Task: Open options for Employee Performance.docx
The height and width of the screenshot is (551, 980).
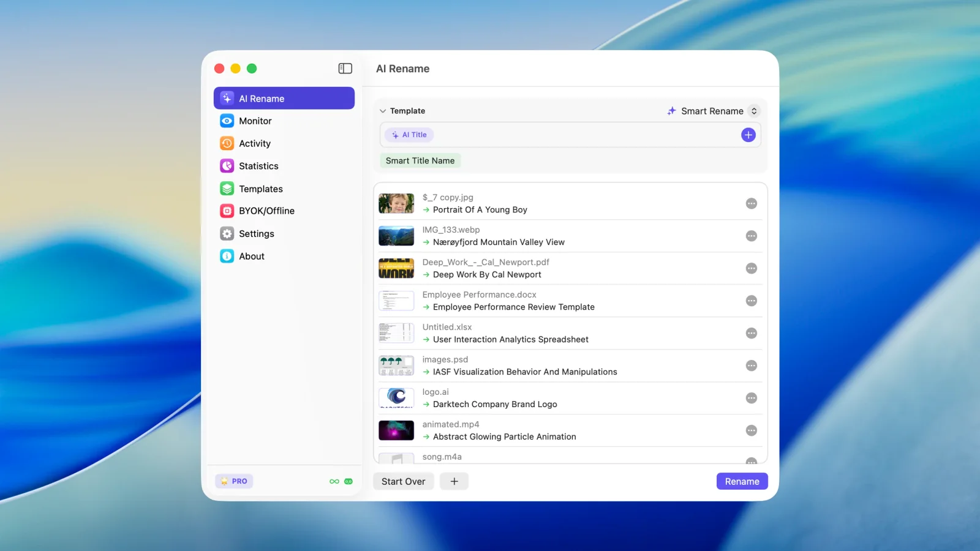Action: point(752,301)
